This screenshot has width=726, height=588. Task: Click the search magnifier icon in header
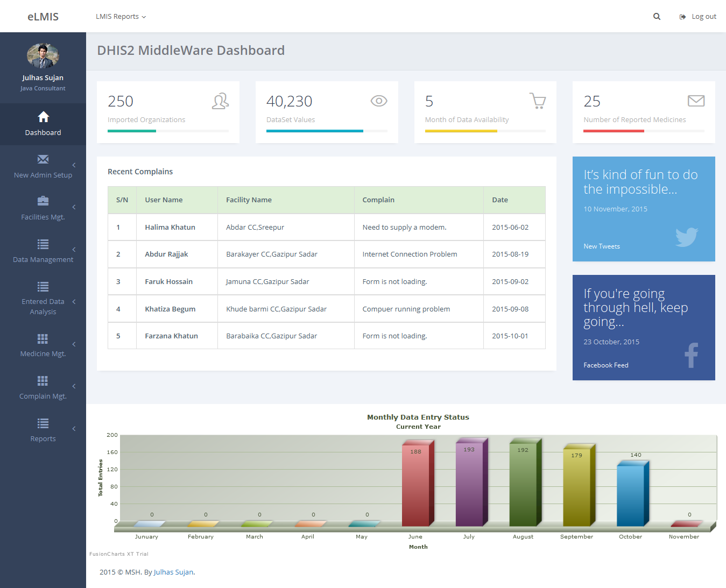[x=657, y=17]
